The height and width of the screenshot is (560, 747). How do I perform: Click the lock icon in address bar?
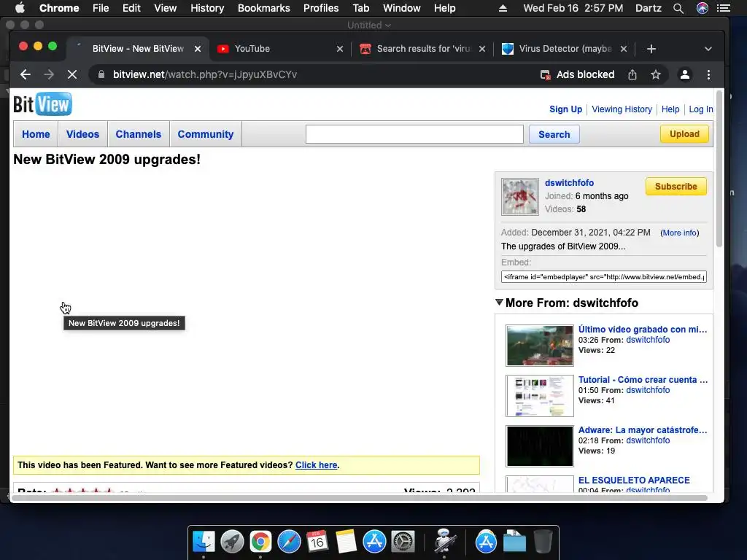101,74
